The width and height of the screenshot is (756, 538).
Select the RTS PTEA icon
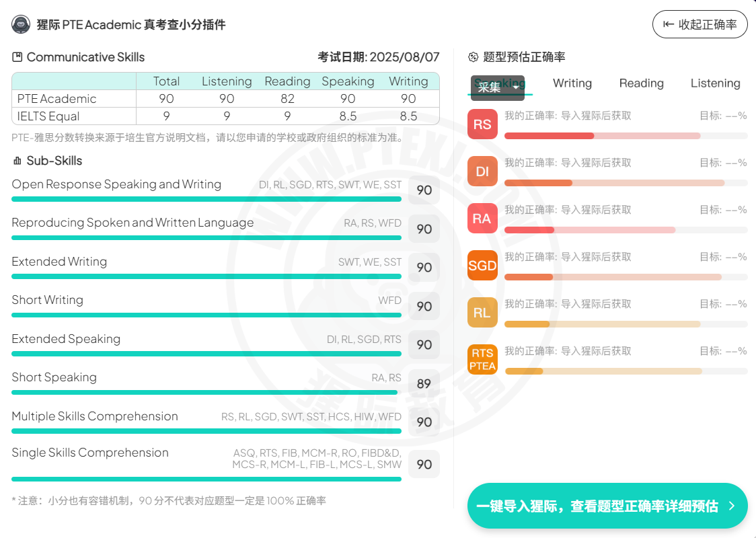pyautogui.click(x=482, y=360)
